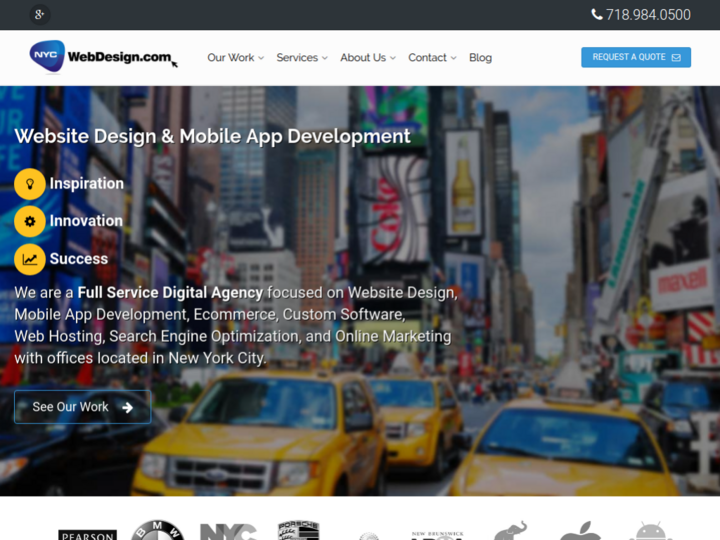This screenshot has height=540, width=720.
Task: Click the See Our Work button
Action: click(83, 407)
